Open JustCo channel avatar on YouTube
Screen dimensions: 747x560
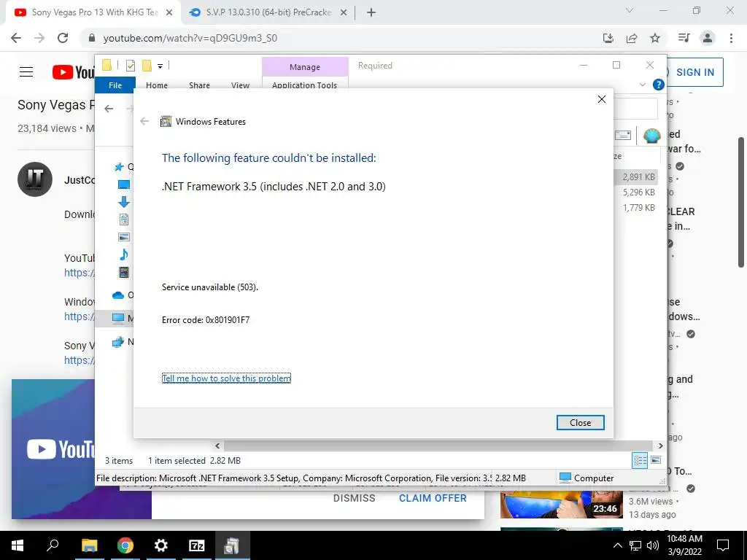tap(35, 179)
